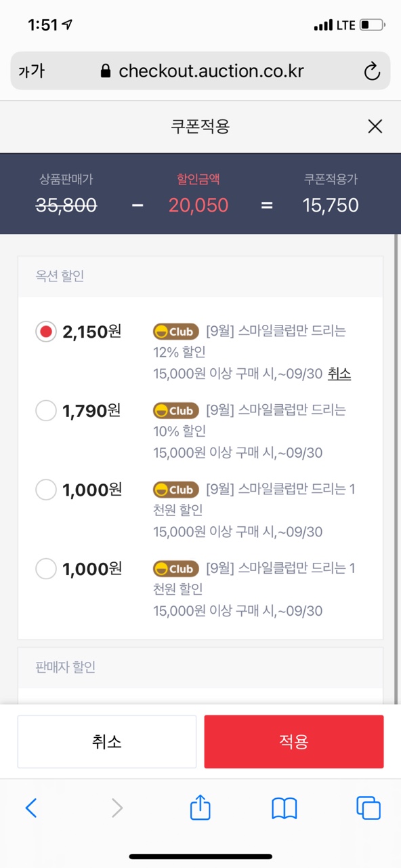The height and width of the screenshot is (868, 401).
Task: Choose the last 1,000원 coupon option
Action: point(46,569)
